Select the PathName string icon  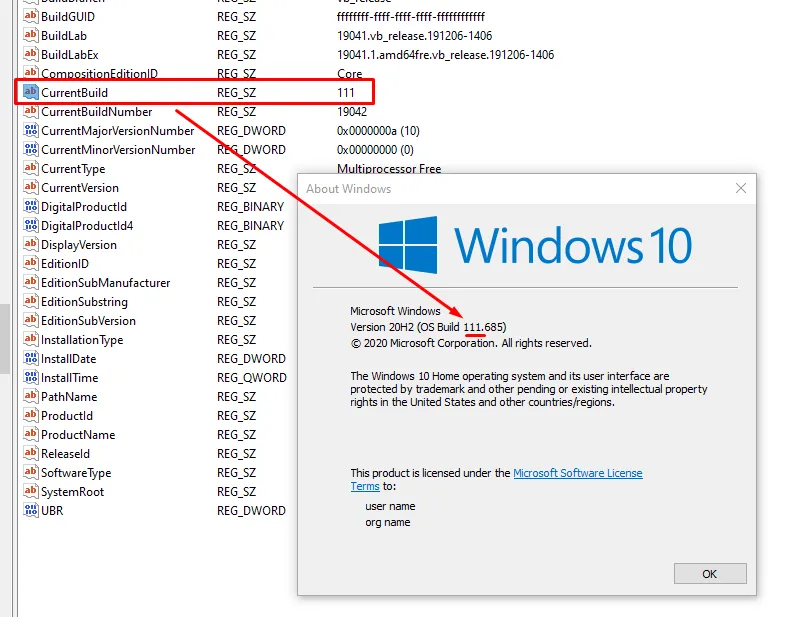click(31, 396)
